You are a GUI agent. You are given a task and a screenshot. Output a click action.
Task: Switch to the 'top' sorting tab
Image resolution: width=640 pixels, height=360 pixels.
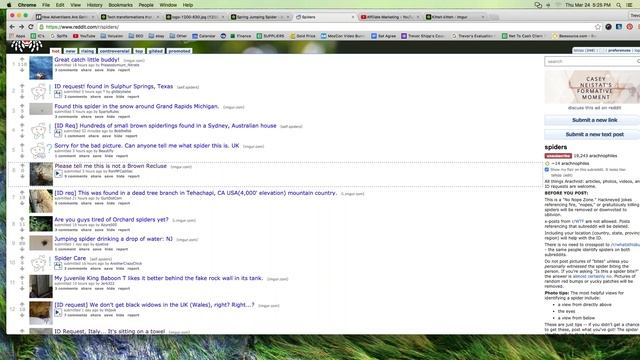139,51
